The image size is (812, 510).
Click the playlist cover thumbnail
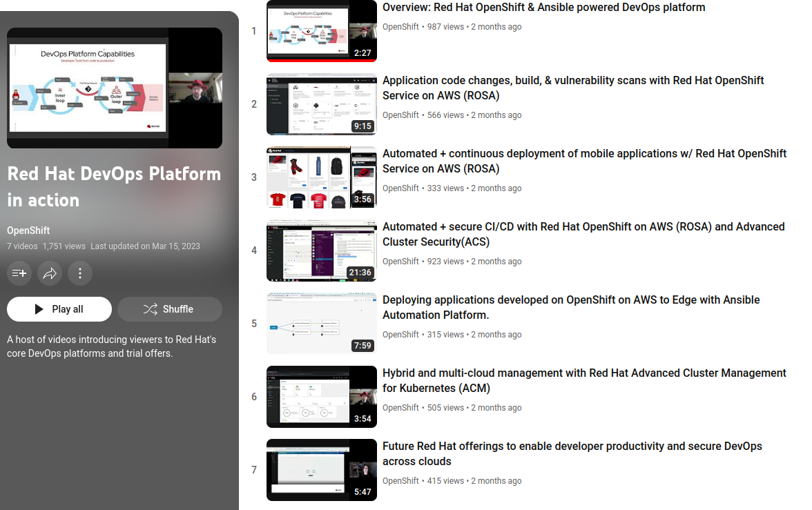click(x=114, y=88)
